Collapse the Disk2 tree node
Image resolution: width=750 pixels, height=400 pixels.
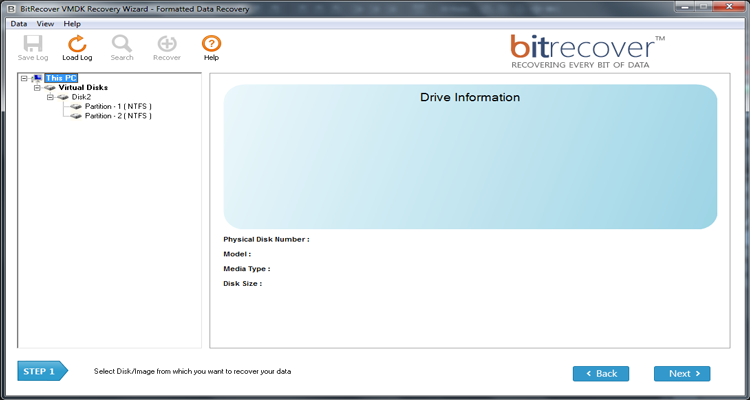pyautogui.click(x=50, y=97)
